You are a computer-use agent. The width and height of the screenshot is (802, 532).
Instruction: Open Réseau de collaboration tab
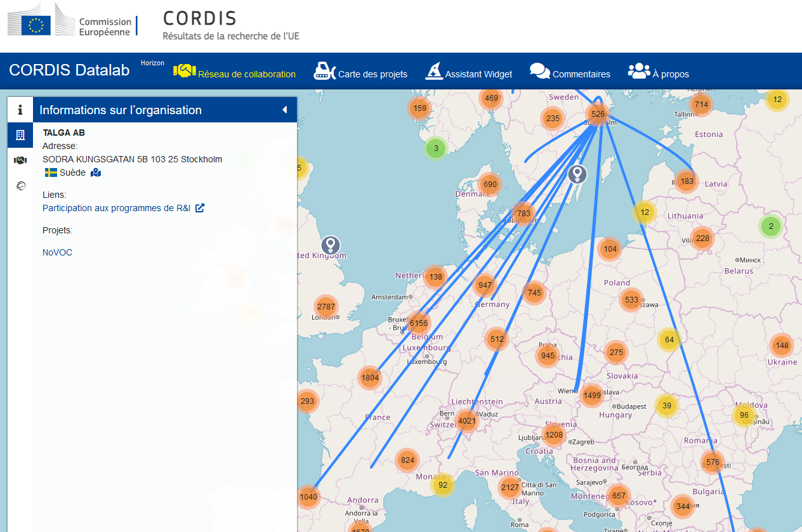[x=235, y=74]
